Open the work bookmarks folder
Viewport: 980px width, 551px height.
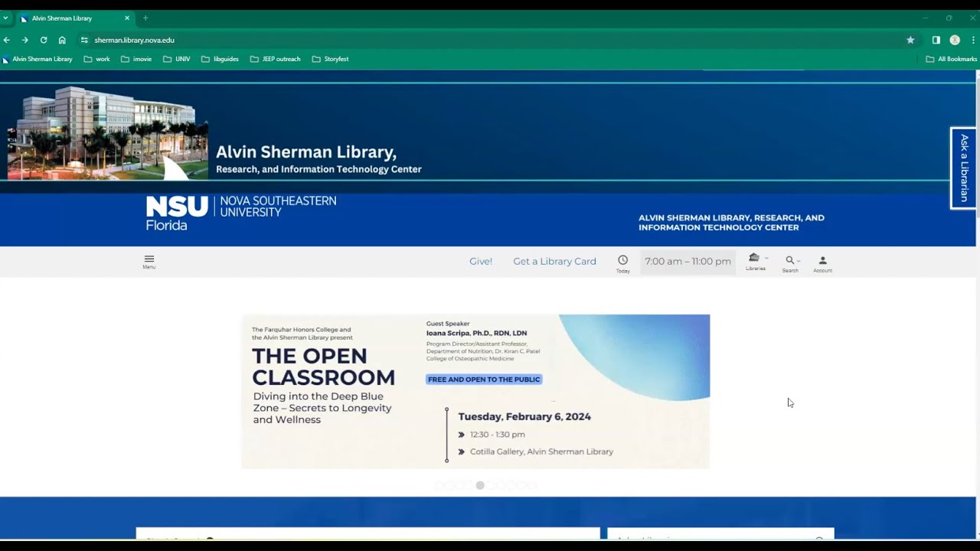pos(97,59)
